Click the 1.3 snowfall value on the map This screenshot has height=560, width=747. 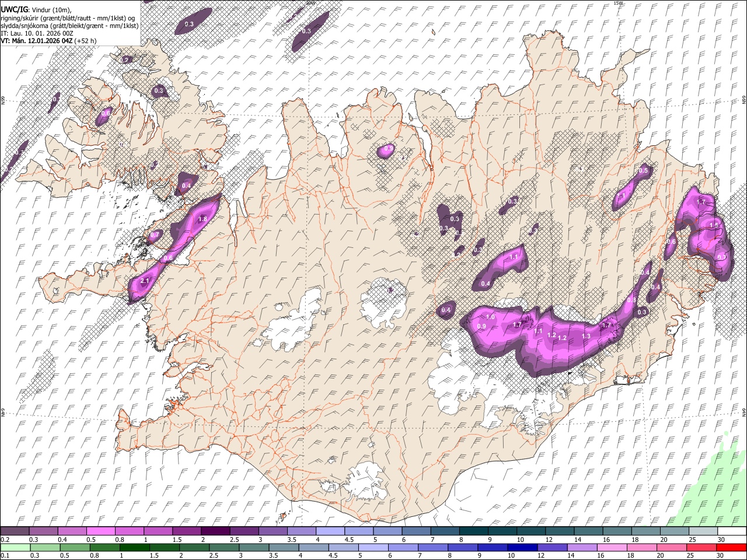[586, 336]
